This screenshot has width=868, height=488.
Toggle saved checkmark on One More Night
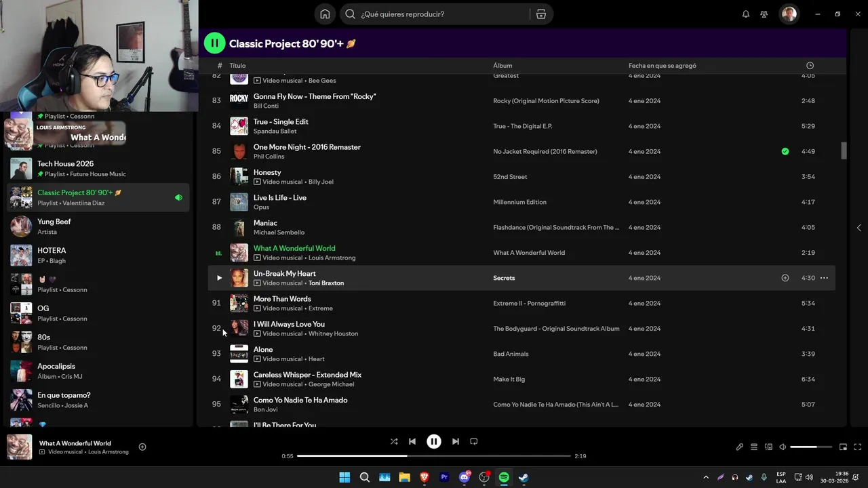785,151
